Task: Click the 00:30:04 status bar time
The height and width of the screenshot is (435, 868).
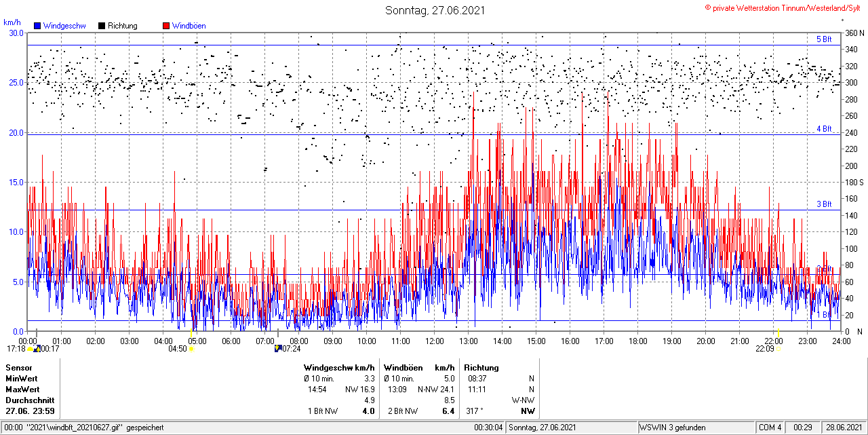Action: pos(488,428)
